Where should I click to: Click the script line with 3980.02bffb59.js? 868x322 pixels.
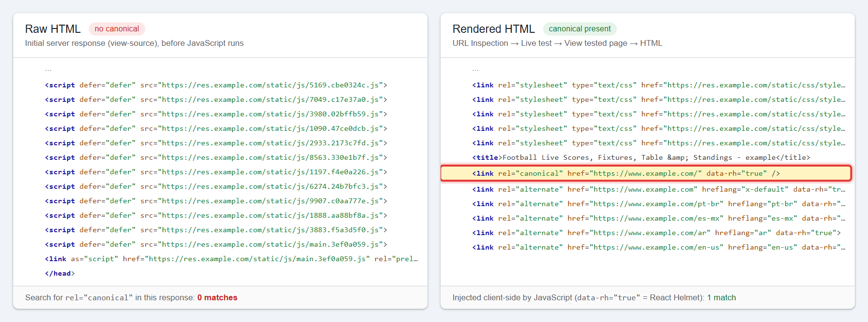(x=216, y=114)
